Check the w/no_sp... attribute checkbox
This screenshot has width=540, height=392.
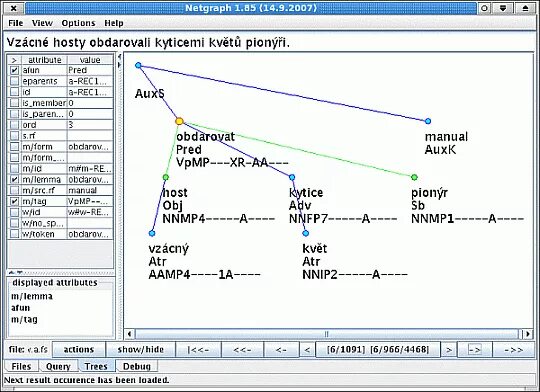pos(14,223)
